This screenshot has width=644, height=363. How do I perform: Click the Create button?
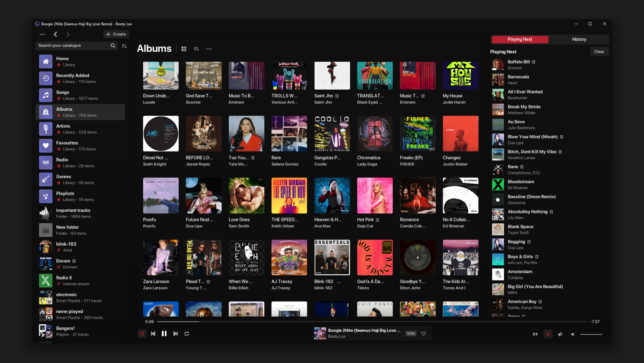116,34
